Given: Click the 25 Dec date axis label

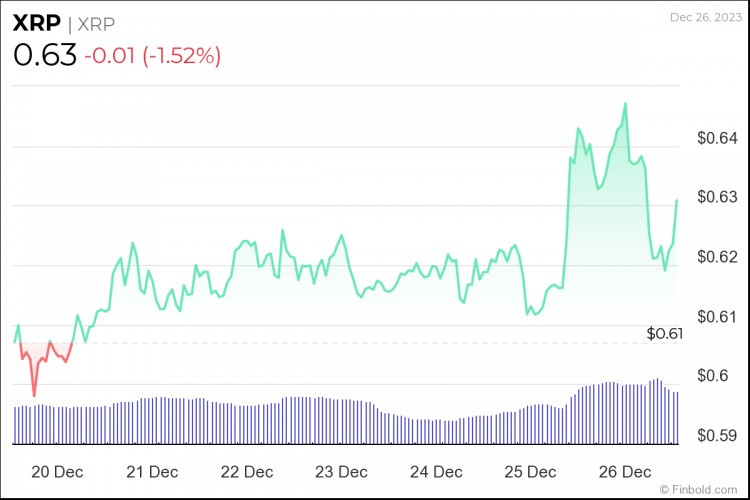Looking at the screenshot, I should click(x=530, y=472).
